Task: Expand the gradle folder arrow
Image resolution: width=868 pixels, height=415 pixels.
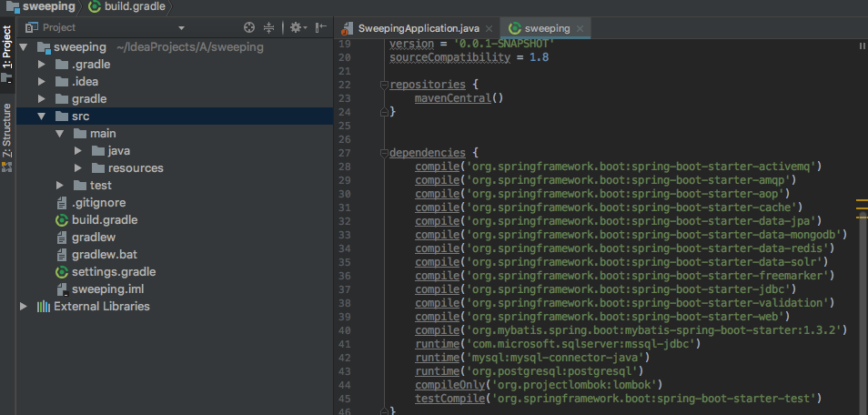Action: pos(41,99)
